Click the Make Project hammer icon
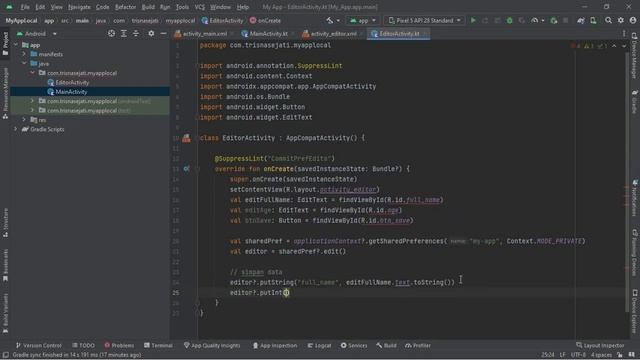 pos(330,20)
